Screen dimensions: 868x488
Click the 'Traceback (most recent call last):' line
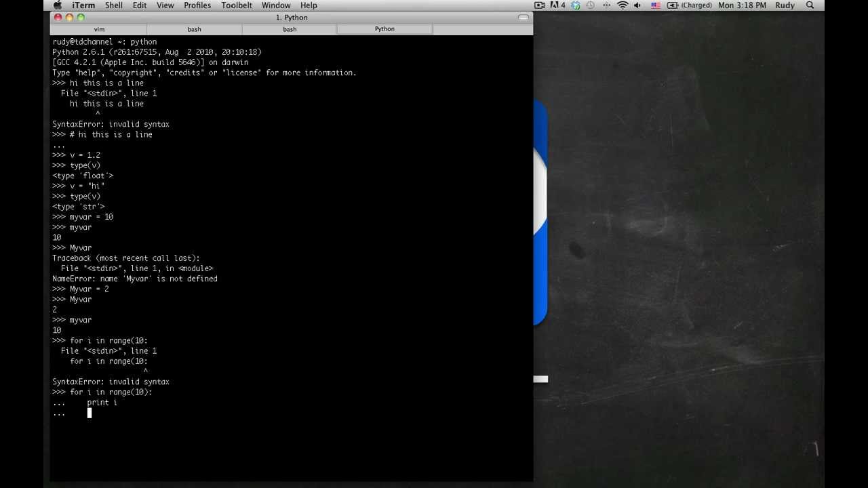(126, 258)
